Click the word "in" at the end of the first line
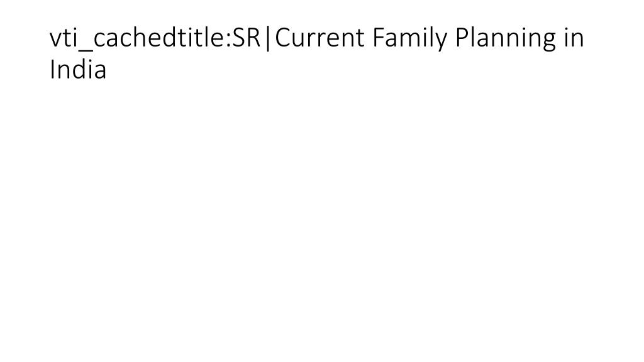 pos(574,38)
